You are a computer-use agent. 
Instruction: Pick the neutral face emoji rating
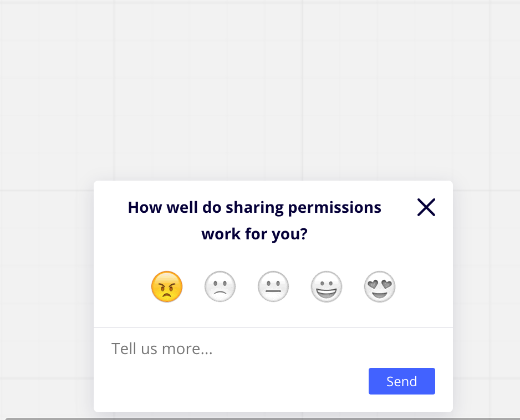273,286
